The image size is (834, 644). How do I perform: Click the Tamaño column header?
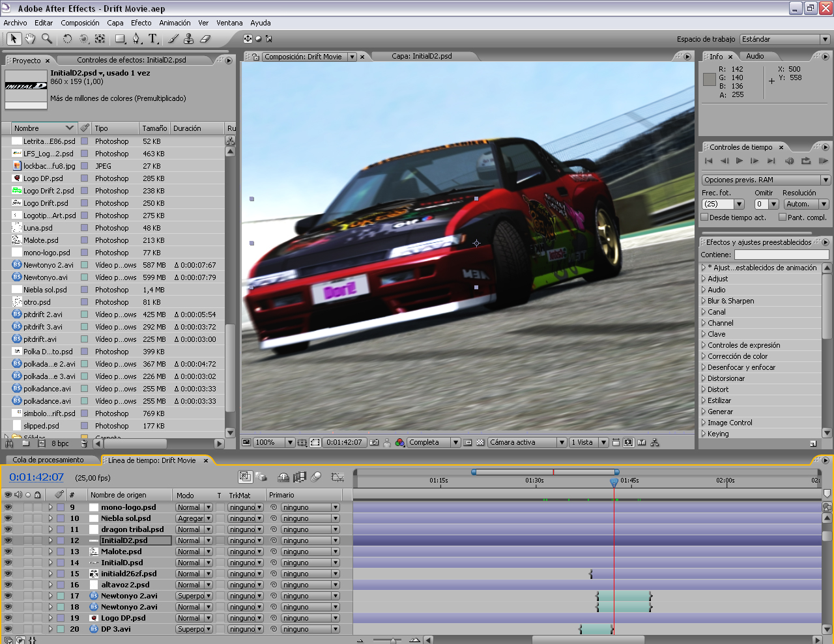point(154,128)
